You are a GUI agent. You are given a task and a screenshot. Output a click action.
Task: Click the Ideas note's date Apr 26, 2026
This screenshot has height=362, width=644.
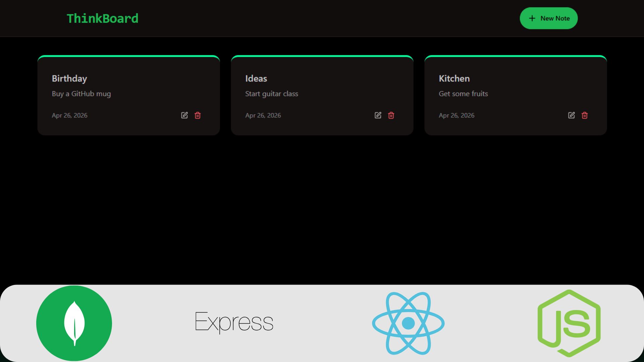263,115
